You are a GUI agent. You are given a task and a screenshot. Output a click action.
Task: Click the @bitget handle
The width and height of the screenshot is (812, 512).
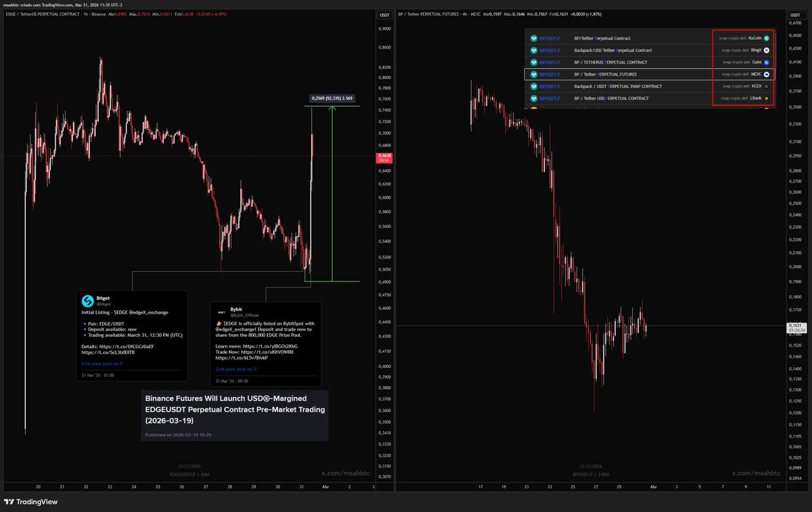point(104,304)
